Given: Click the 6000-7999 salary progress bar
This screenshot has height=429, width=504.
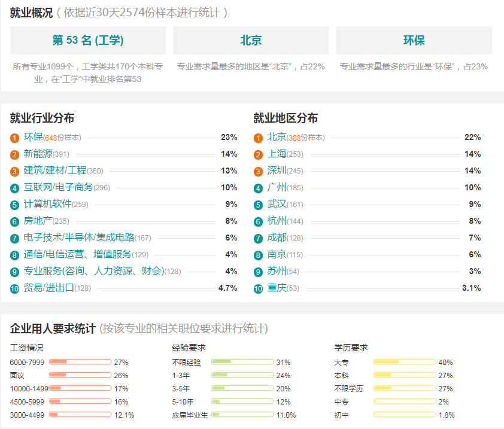Looking at the screenshot, I should point(80,362).
